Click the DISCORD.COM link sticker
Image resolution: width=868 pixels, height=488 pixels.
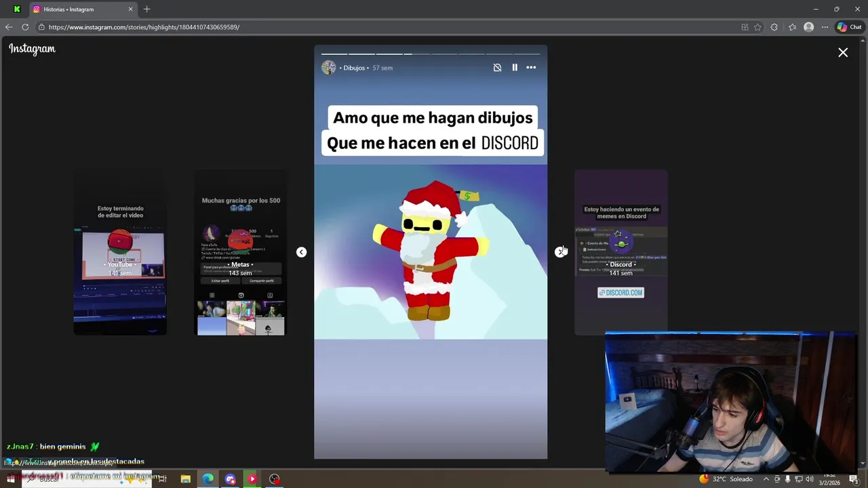[x=620, y=293]
